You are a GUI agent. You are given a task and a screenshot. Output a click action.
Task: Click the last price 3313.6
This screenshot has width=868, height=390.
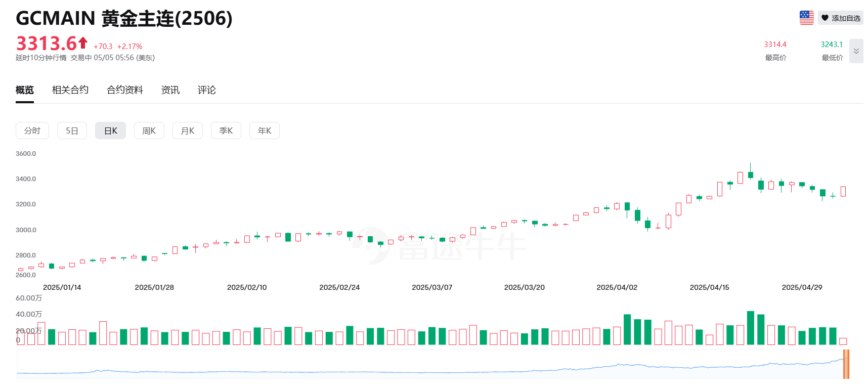(x=47, y=44)
